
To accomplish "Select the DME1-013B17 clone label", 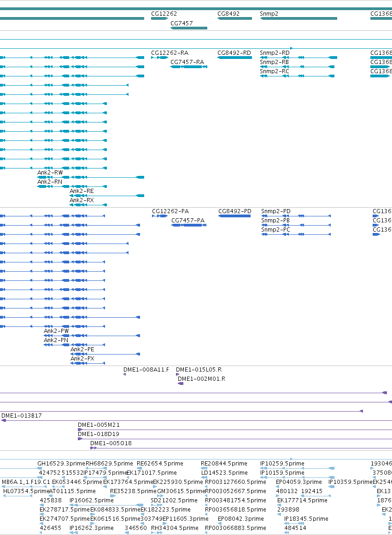I will 22,416.
